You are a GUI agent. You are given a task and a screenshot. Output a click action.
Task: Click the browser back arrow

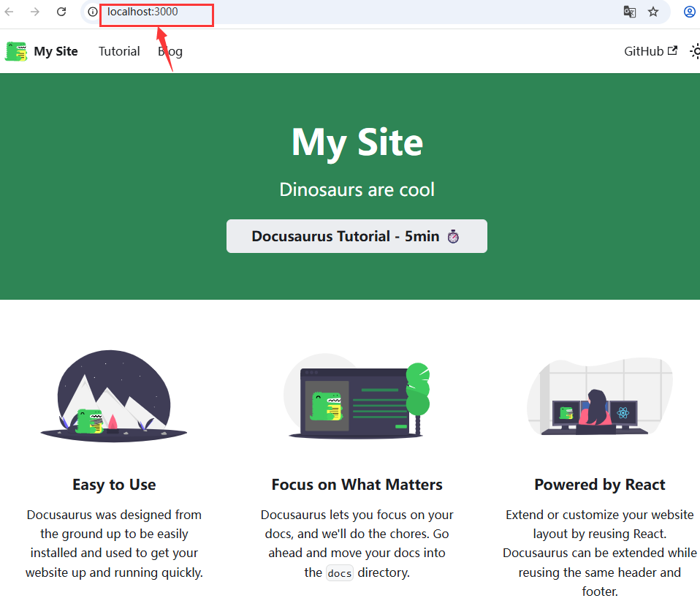click(x=9, y=12)
